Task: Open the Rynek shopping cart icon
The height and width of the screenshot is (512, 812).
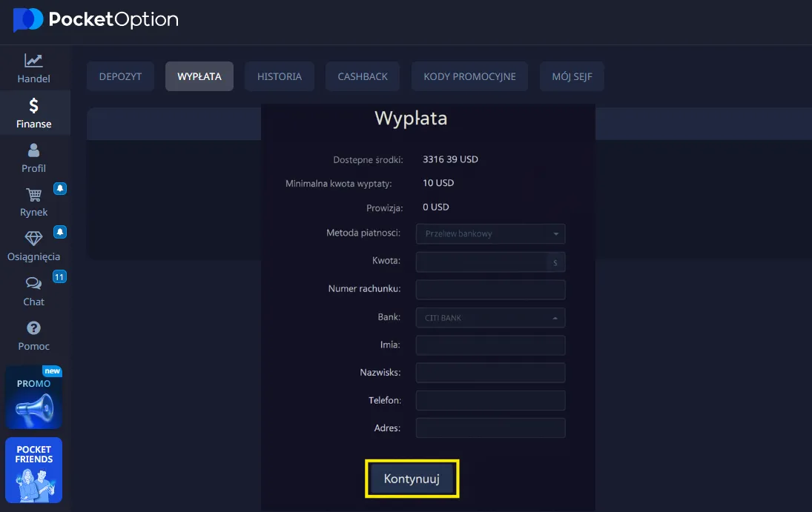Action: [33, 195]
